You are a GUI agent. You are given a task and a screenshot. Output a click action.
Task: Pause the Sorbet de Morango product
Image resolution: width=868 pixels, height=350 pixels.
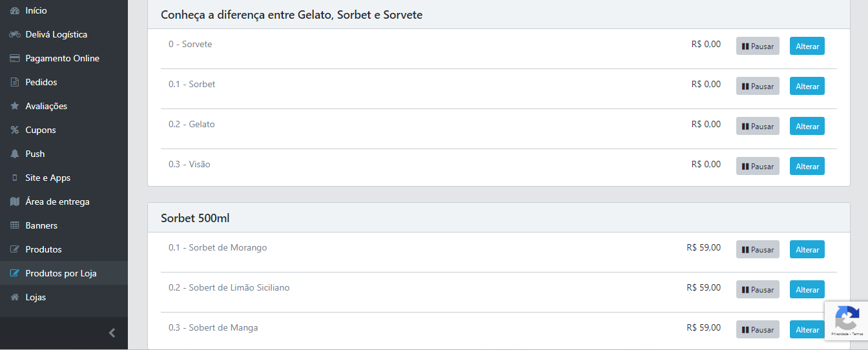[x=758, y=249]
